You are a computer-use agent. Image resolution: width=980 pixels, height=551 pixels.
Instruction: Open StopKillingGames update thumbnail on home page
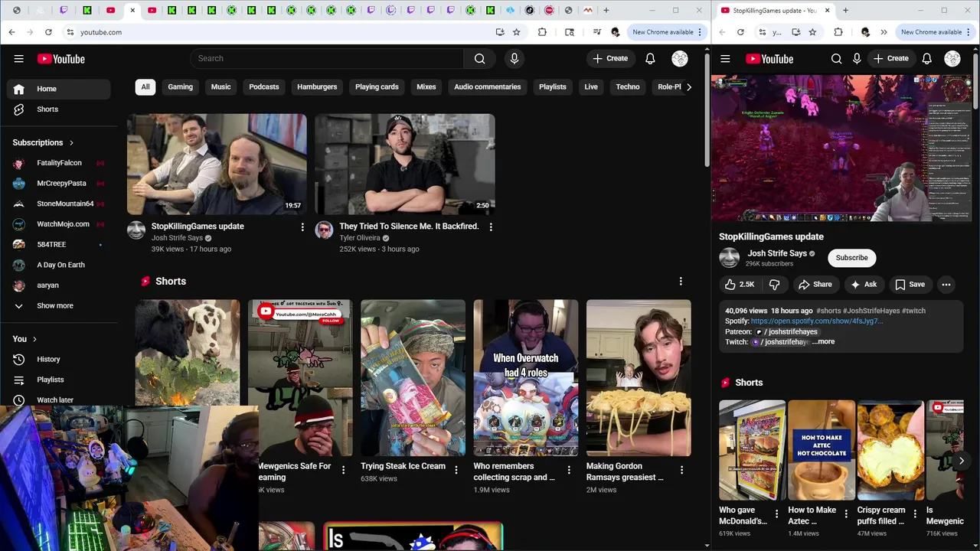[x=217, y=165]
